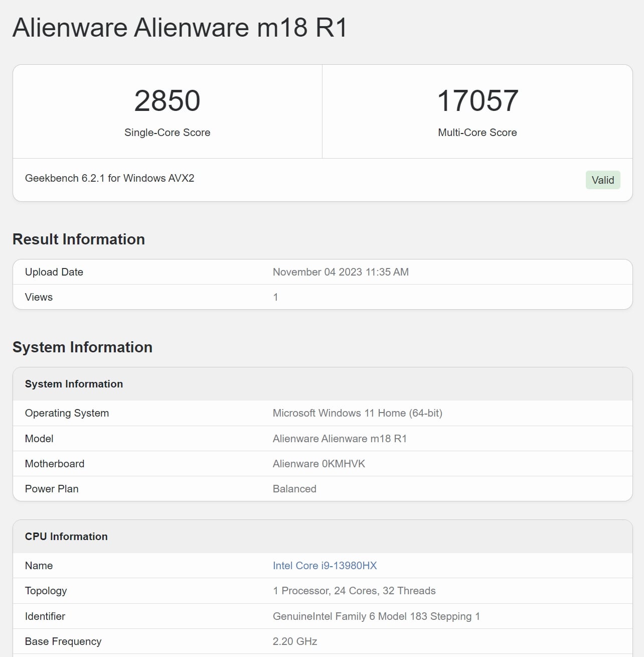Select the Microsoft Windows 11 Home (64-bit) value

click(x=357, y=413)
